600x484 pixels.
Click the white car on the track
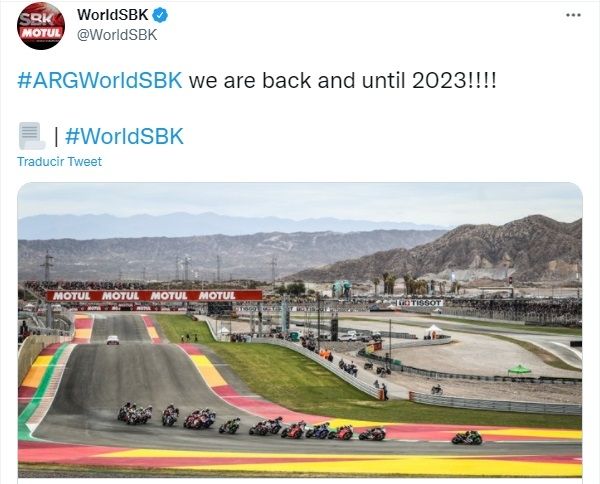[x=113, y=340]
